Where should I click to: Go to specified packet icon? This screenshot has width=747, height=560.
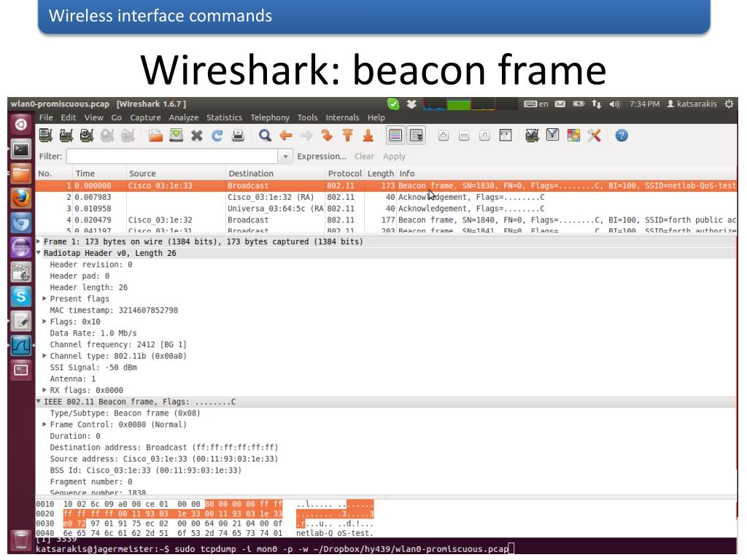click(327, 136)
